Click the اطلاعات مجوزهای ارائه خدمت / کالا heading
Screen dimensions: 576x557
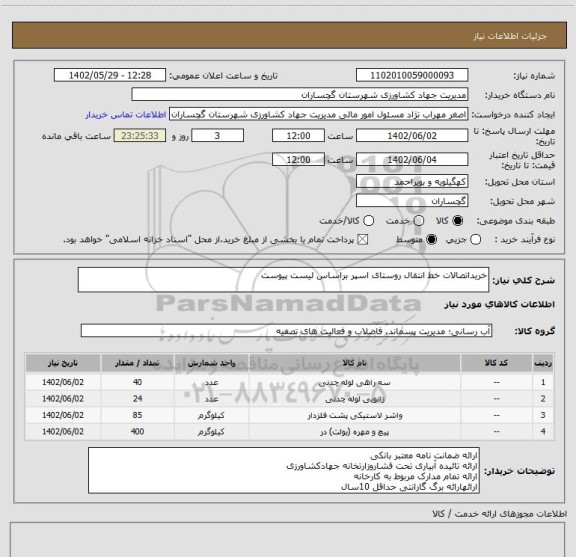[499, 514]
